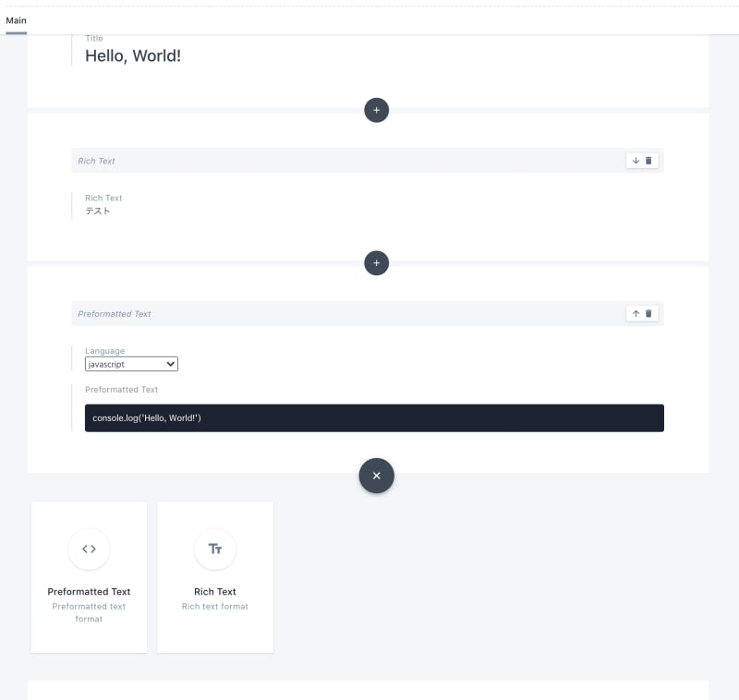Click the add-block plus button below Title
739x700 pixels.
(376, 110)
